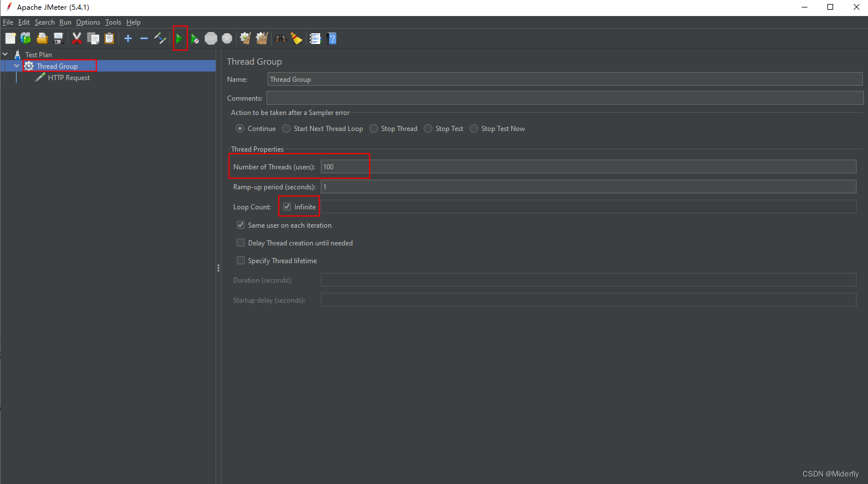
Task: Click the Startup delay (seconds) field
Action: [x=588, y=300]
